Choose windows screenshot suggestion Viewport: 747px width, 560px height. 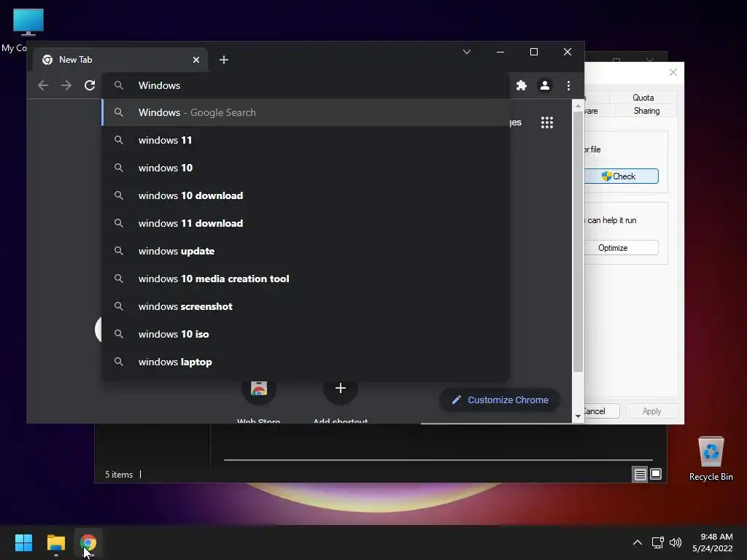click(x=306, y=306)
